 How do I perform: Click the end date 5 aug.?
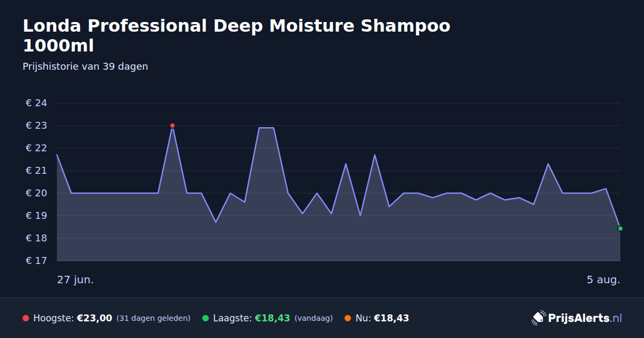(x=603, y=280)
